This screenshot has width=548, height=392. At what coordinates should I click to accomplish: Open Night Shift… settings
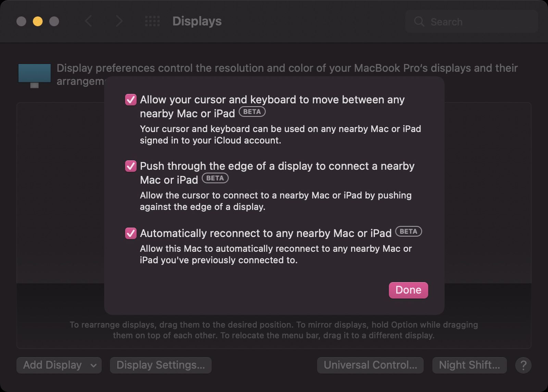(x=469, y=365)
